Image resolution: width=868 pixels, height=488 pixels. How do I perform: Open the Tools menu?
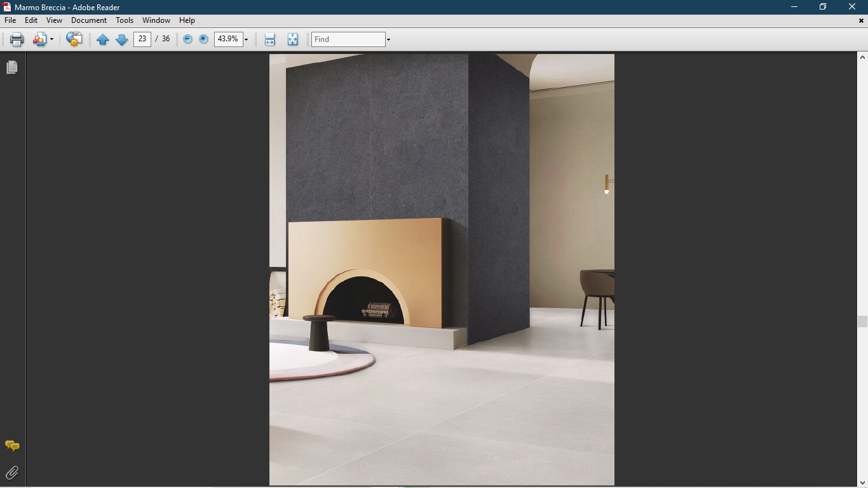coord(124,20)
